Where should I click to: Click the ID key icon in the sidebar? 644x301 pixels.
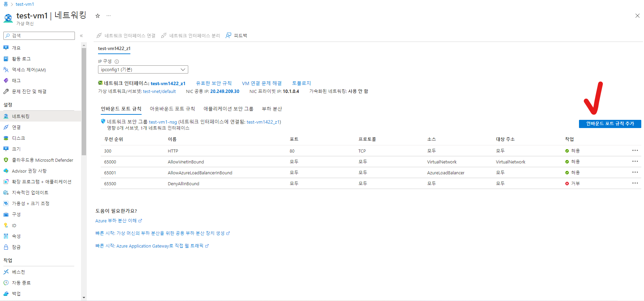click(x=6, y=225)
